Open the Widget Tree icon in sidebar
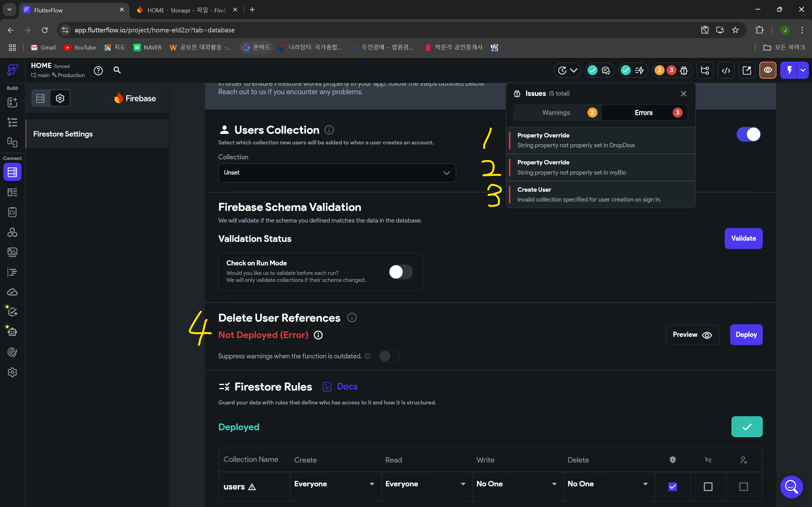812x507 pixels. [x=12, y=123]
